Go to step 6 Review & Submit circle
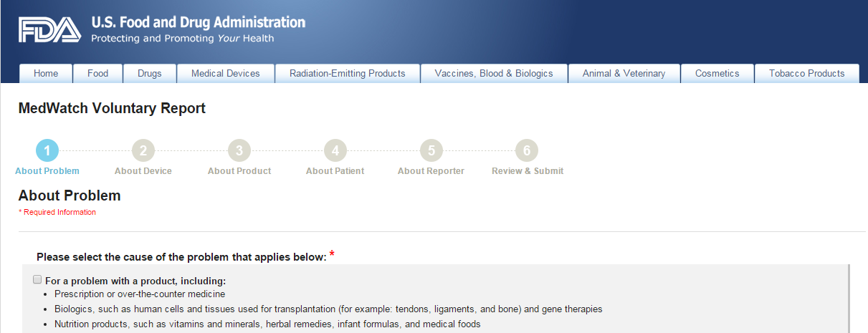 (x=527, y=150)
